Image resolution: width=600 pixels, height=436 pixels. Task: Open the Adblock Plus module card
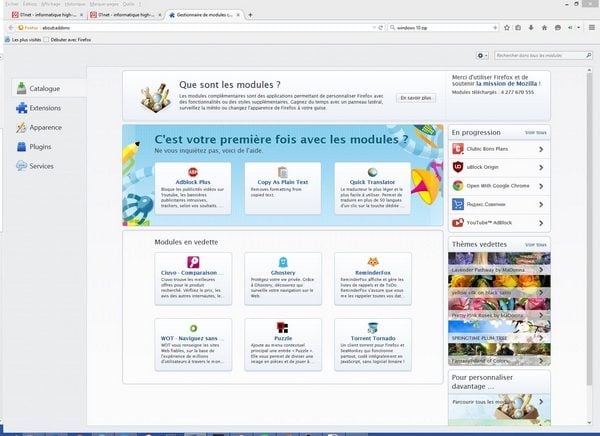193,188
